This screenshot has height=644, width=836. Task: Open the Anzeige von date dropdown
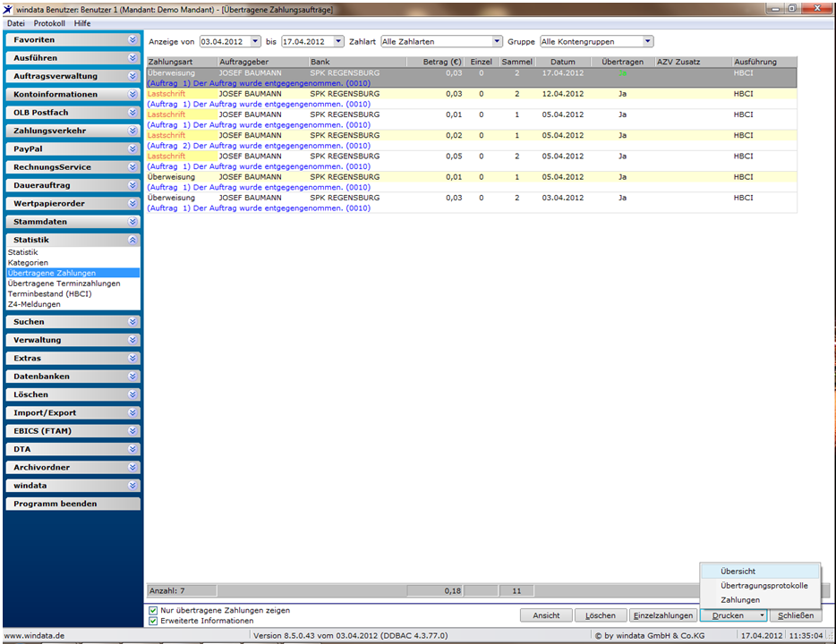(x=255, y=41)
